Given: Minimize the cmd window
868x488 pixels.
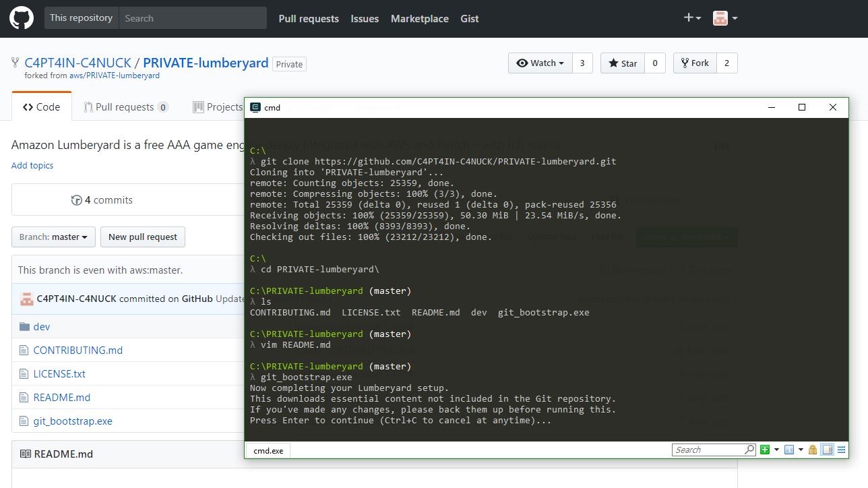Looking at the screenshot, I should pyautogui.click(x=771, y=107).
